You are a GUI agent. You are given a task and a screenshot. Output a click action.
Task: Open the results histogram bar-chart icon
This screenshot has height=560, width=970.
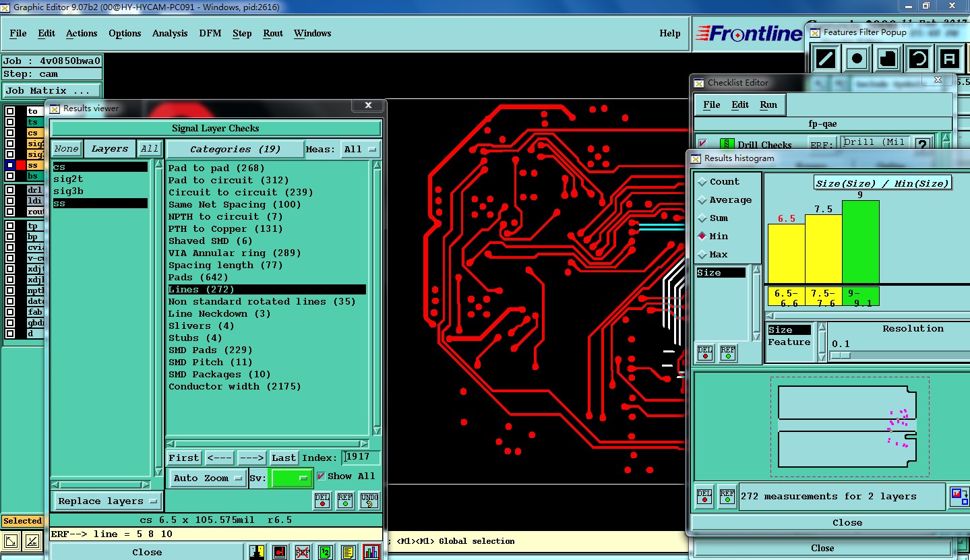[371, 552]
